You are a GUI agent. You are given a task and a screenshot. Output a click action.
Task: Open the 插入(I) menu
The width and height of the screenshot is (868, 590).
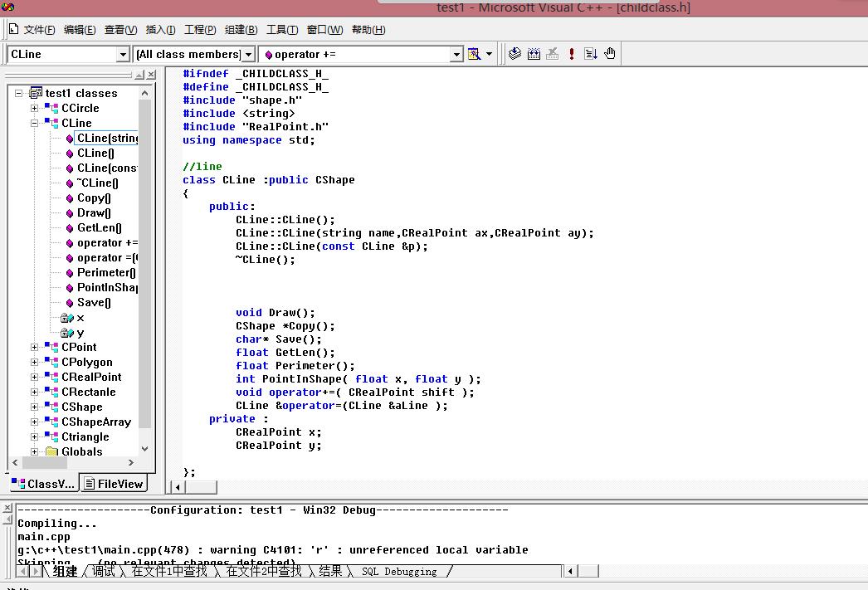(160, 30)
